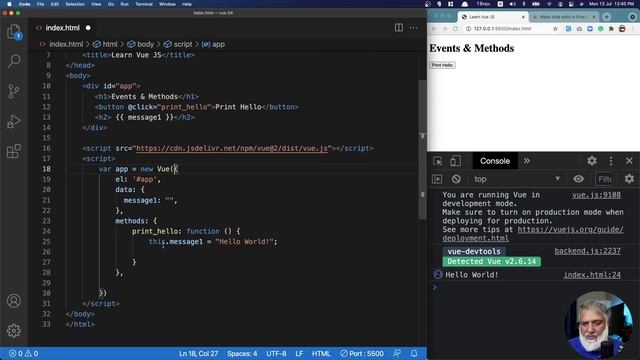Viewport: 640px width, 360px height.
Task: Focus the console Filter field
Action: [605, 179]
